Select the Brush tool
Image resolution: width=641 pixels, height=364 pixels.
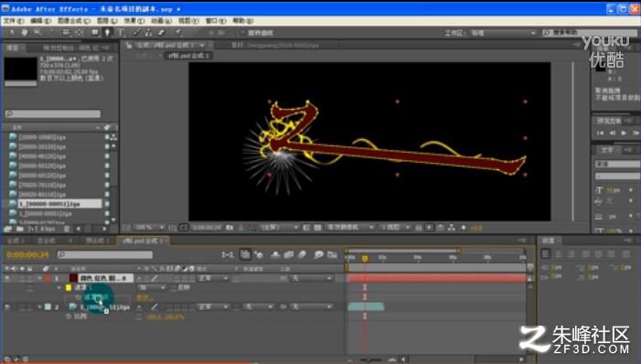pyautogui.click(x=136, y=32)
